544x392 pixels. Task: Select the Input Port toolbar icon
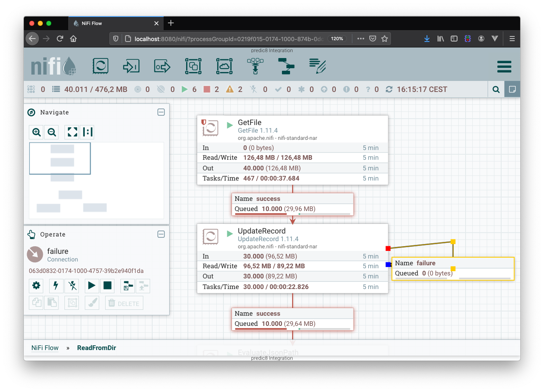(x=131, y=66)
